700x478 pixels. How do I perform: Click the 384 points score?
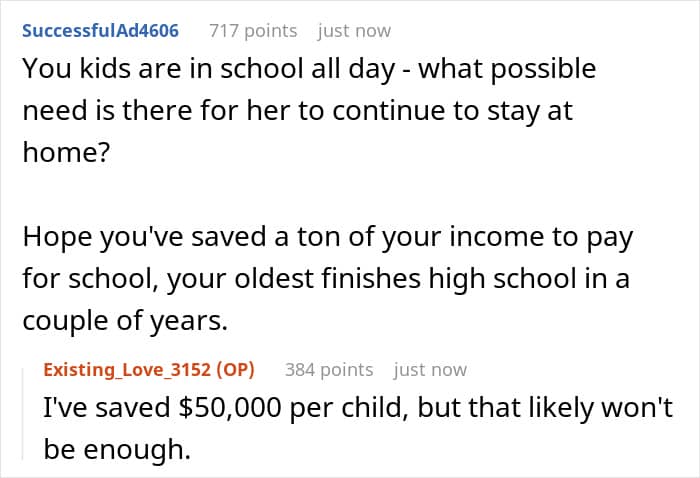(x=329, y=370)
